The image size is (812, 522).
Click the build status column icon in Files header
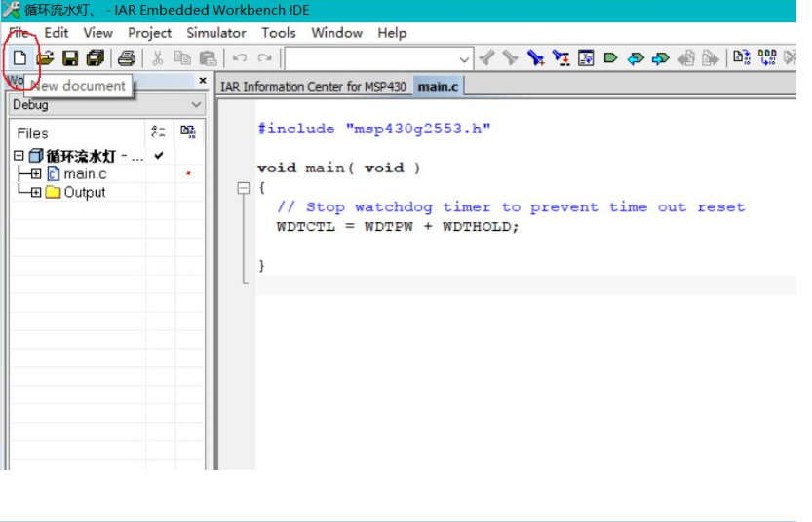(188, 131)
